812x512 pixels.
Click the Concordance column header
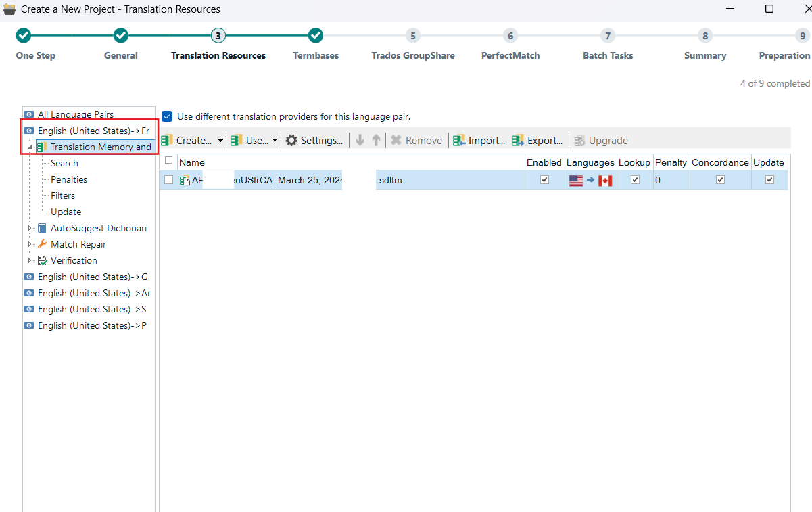(720, 162)
